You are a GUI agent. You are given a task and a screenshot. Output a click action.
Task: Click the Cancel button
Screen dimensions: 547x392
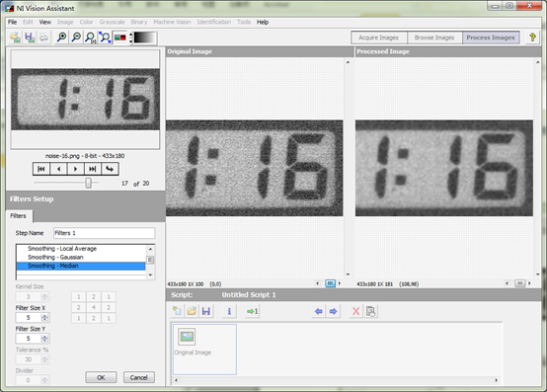click(x=139, y=377)
